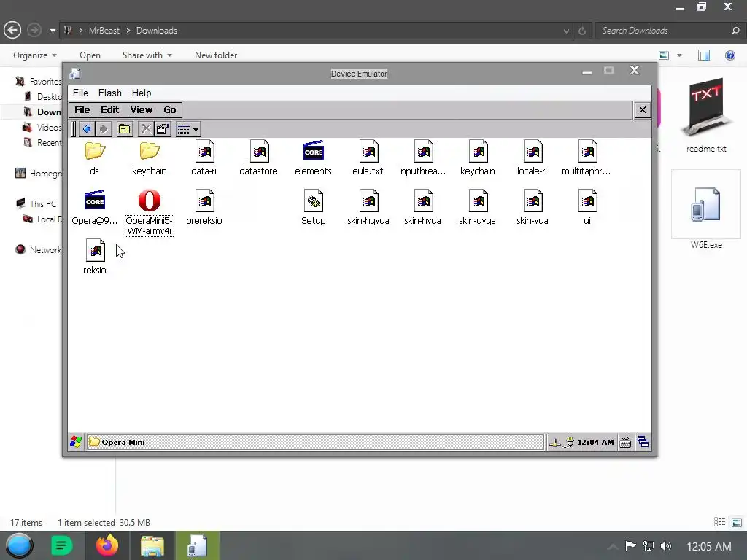The height and width of the screenshot is (560, 747).
Task: Select the skin-hvga file icon
Action: point(423,201)
